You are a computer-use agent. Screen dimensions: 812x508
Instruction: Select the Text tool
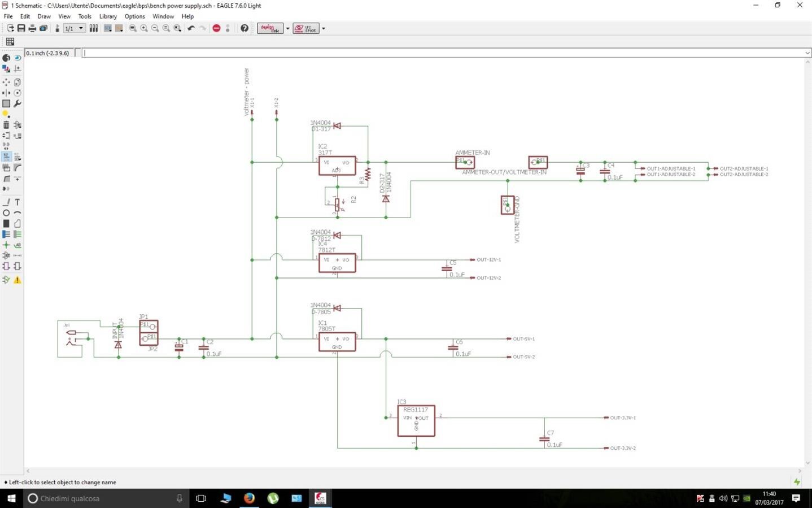coord(18,202)
